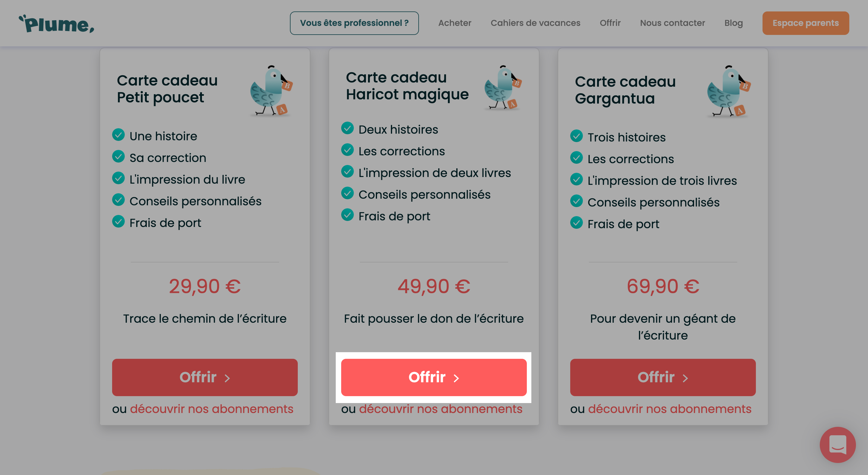Click the chevron arrow in Petit poucet's Offrir button
This screenshot has height=475, width=868.
pos(227,378)
